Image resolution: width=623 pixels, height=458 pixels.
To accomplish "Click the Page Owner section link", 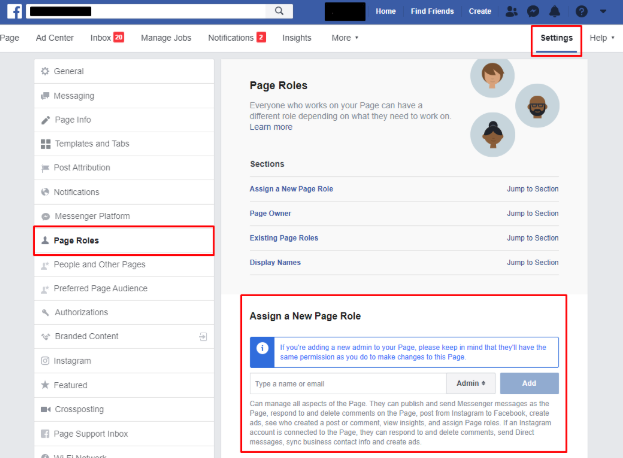I will [x=270, y=214].
